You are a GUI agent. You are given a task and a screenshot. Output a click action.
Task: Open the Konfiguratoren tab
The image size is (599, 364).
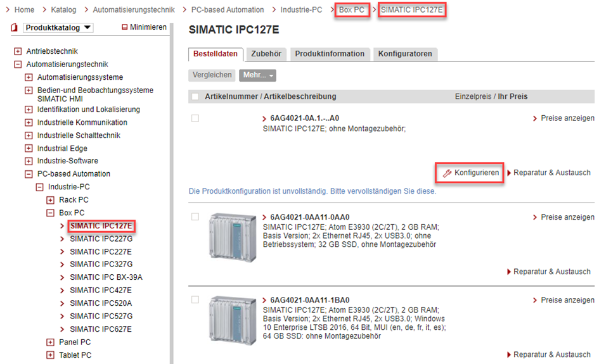[405, 54]
